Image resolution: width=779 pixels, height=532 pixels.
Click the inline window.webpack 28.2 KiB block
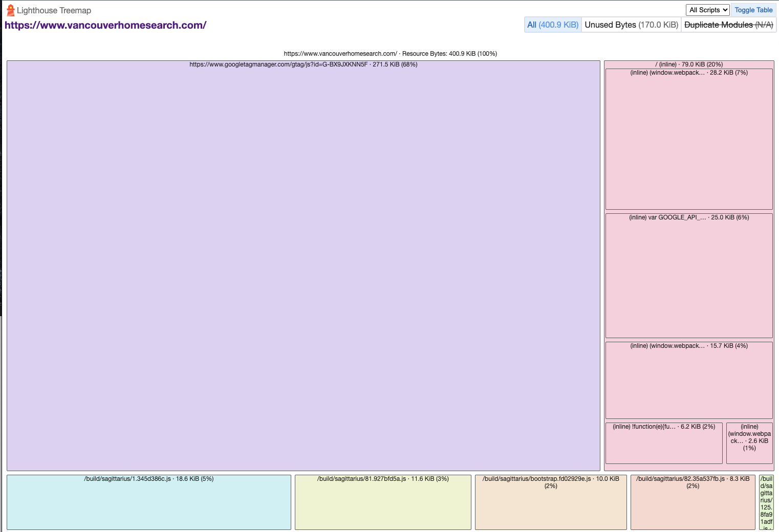pyautogui.click(x=689, y=139)
